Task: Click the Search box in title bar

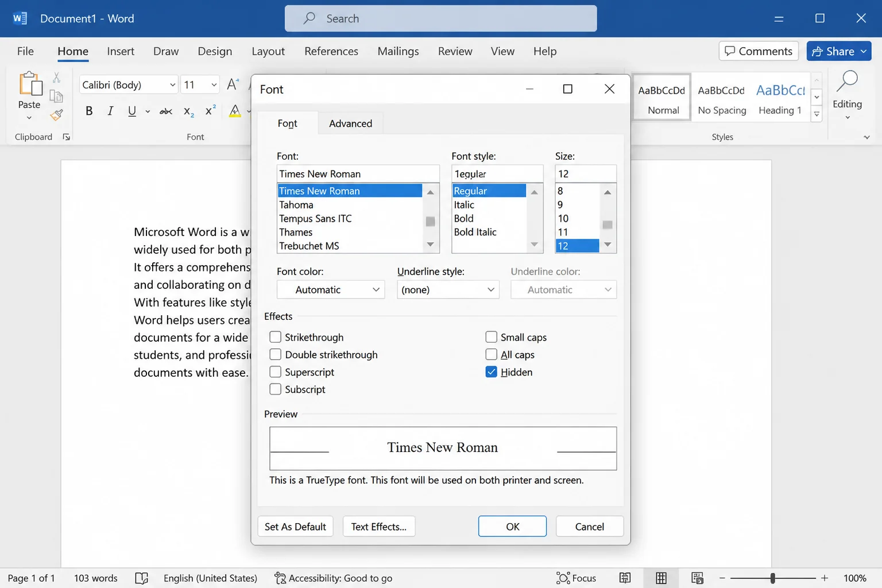Action: 440,18
